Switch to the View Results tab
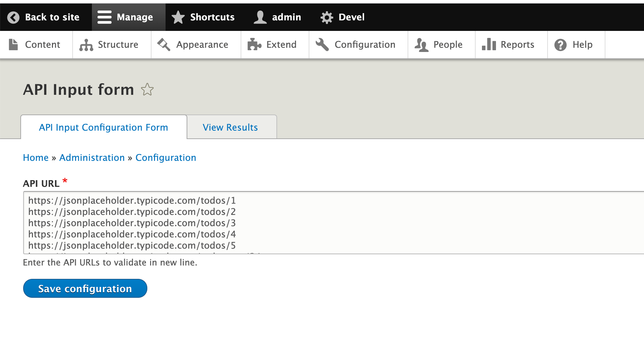 [x=230, y=127]
